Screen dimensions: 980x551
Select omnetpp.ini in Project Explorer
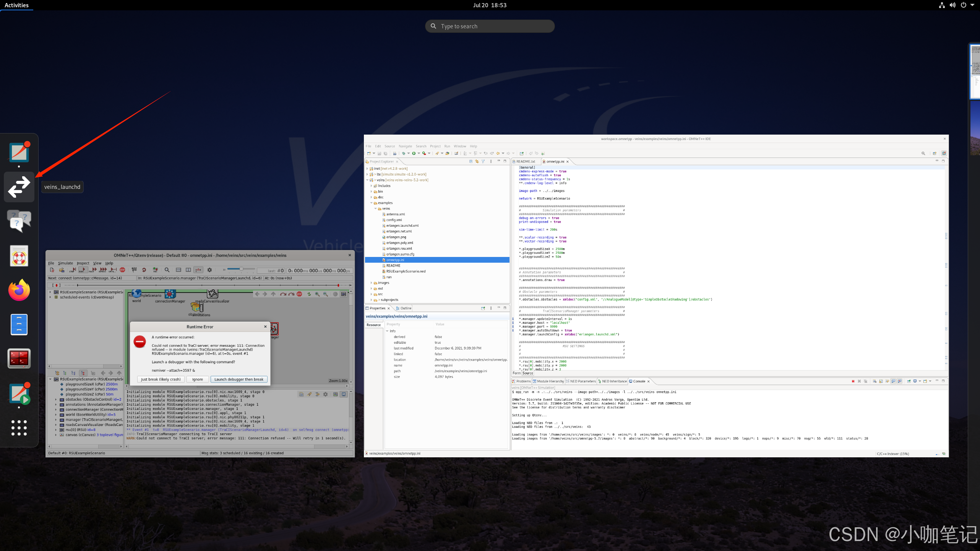[x=437, y=260]
